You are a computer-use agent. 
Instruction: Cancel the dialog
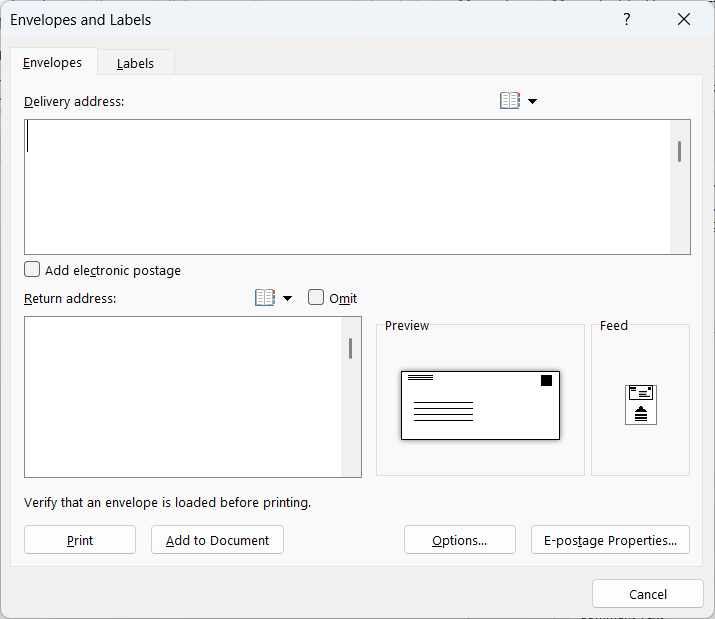pyautogui.click(x=648, y=594)
